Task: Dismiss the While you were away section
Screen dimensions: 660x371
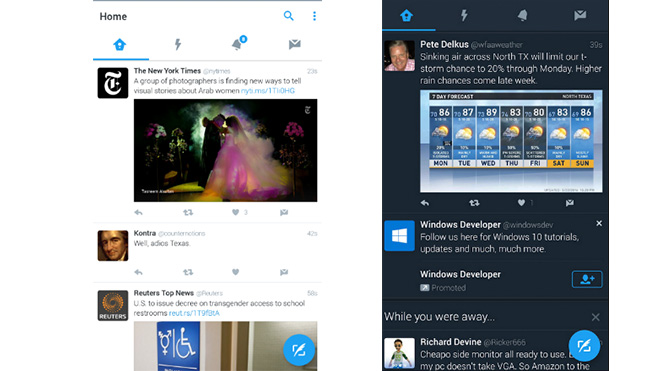Action: pyautogui.click(x=595, y=317)
